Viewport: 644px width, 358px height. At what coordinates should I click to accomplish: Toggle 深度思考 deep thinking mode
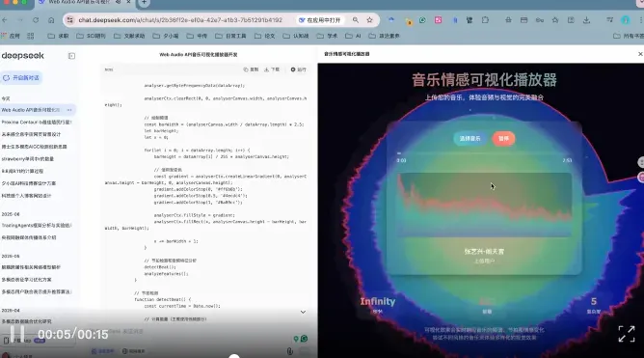pos(102,351)
